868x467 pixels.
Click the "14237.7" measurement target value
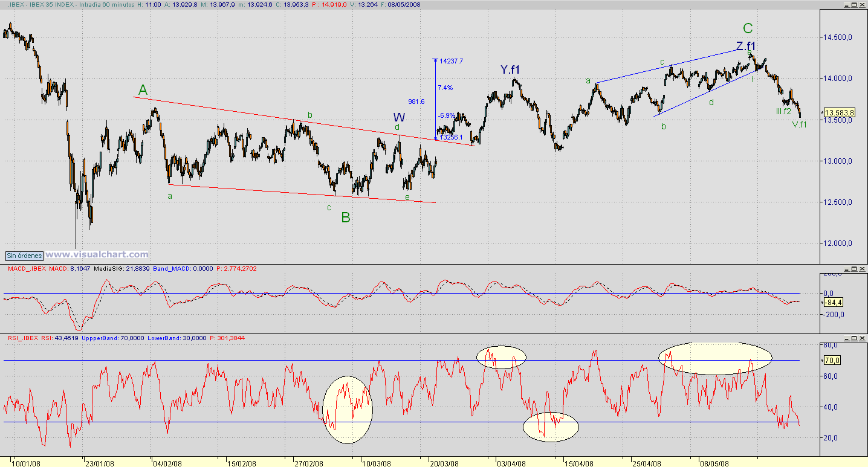click(452, 61)
